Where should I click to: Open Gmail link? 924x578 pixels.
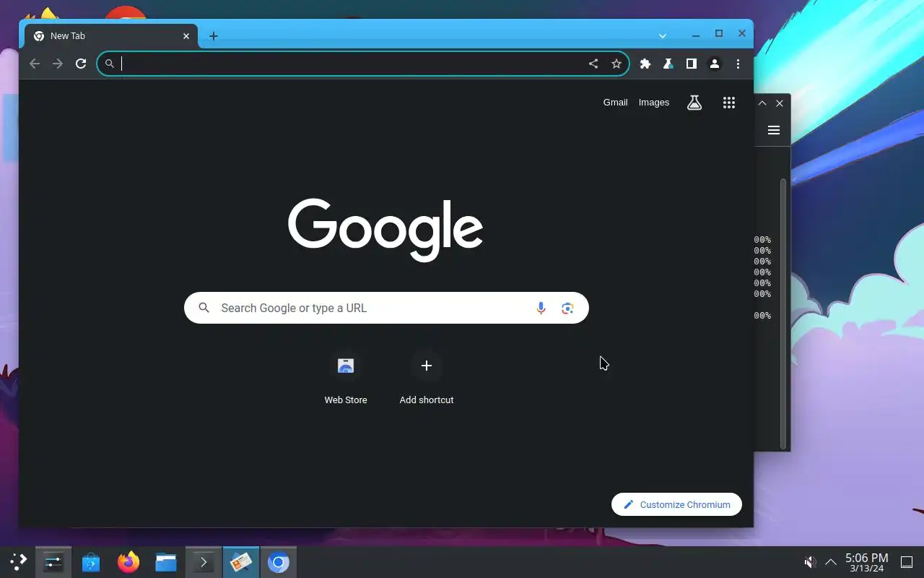tap(615, 103)
